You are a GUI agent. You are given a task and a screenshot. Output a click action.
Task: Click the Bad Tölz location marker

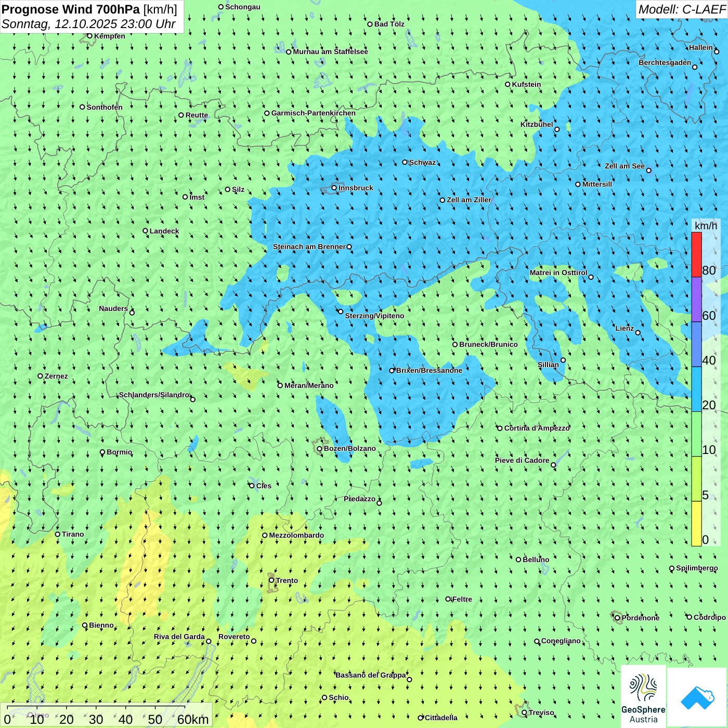coord(370,24)
